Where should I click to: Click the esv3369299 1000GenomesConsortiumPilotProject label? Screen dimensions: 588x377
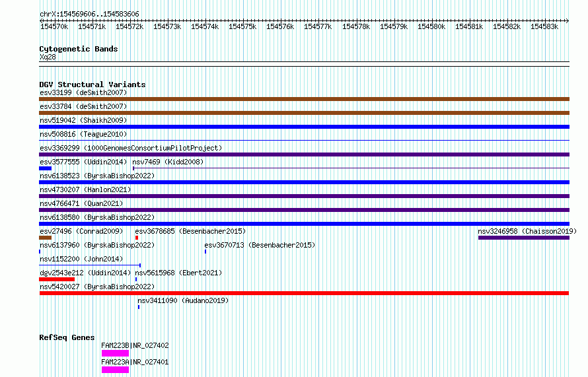coord(131,148)
